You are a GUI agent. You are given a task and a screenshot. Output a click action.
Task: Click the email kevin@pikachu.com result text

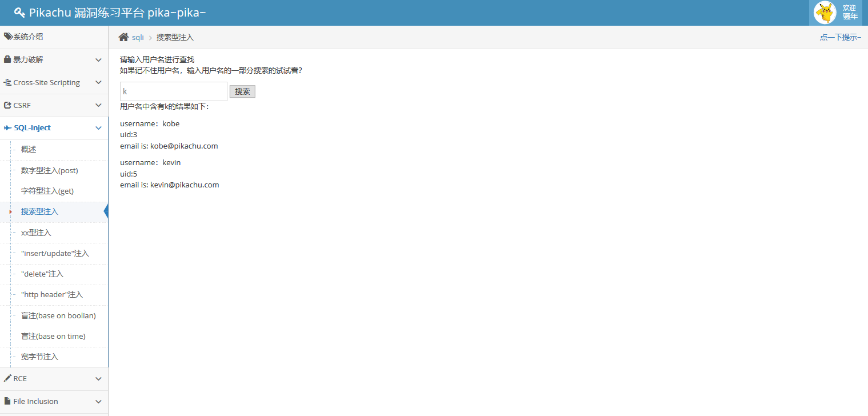[x=170, y=185]
